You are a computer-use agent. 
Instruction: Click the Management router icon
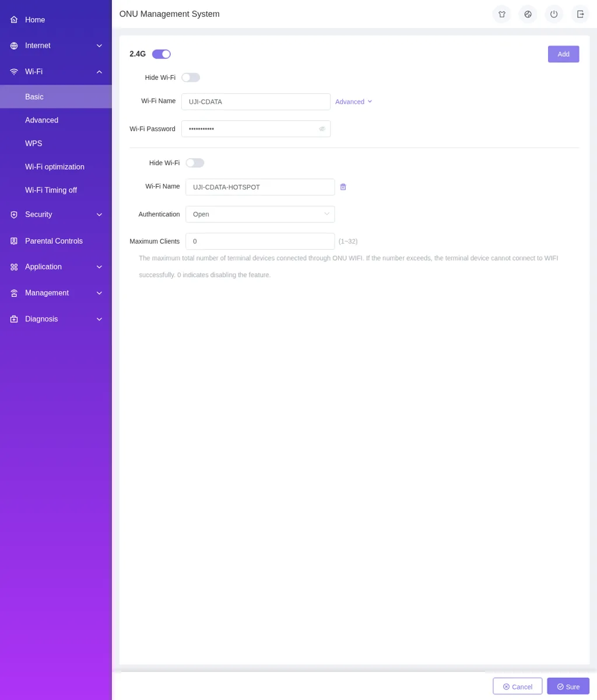click(14, 293)
